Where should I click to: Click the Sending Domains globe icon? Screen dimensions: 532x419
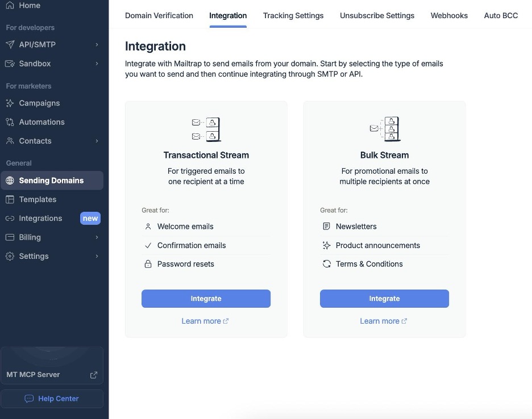pyautogui.click(x=10, y=181)
